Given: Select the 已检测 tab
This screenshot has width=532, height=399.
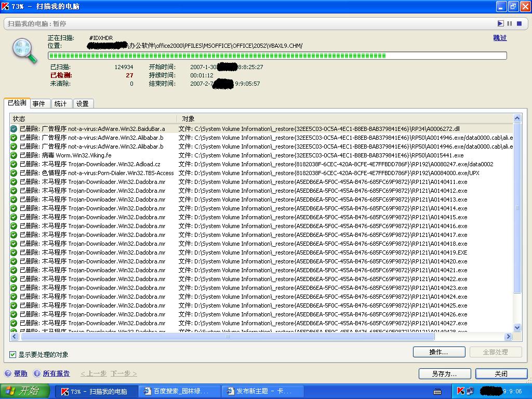Looking at the screenshot, I should point(17,103).
